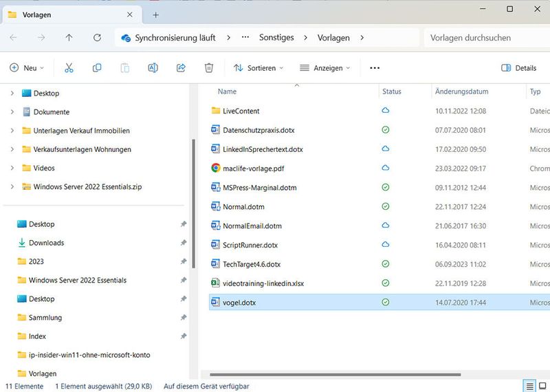Click the Cut scissors icon
The image size is (550, 392).
pos(69,68)
